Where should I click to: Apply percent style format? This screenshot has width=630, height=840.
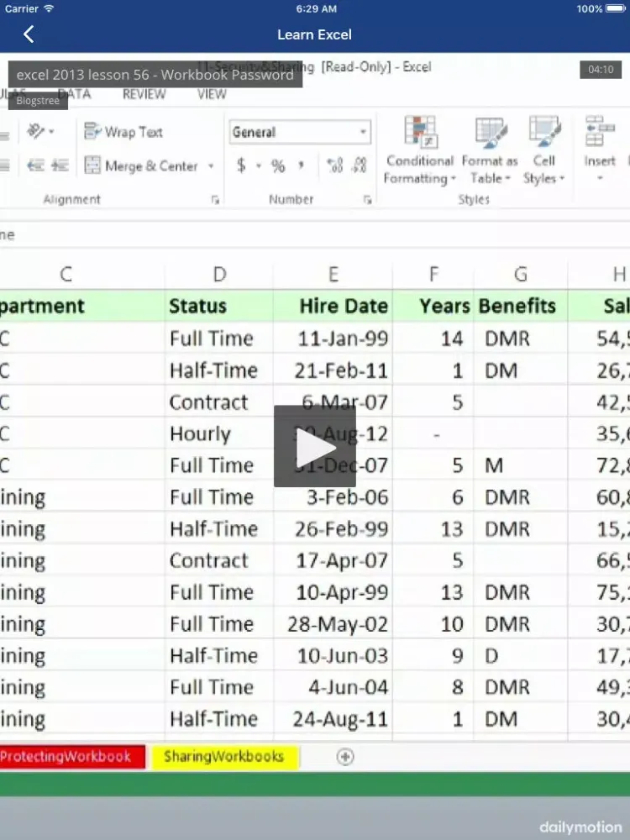tap(278, 166)
